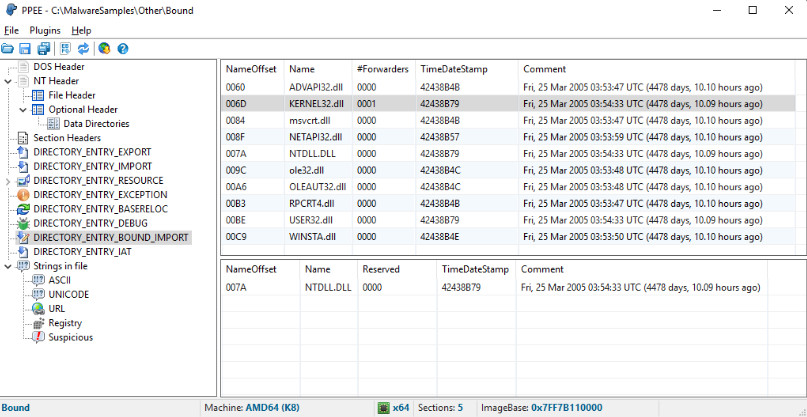Select the USER32.dll entry
Viewport: 807px width, 417px height.
coord(311,220)
